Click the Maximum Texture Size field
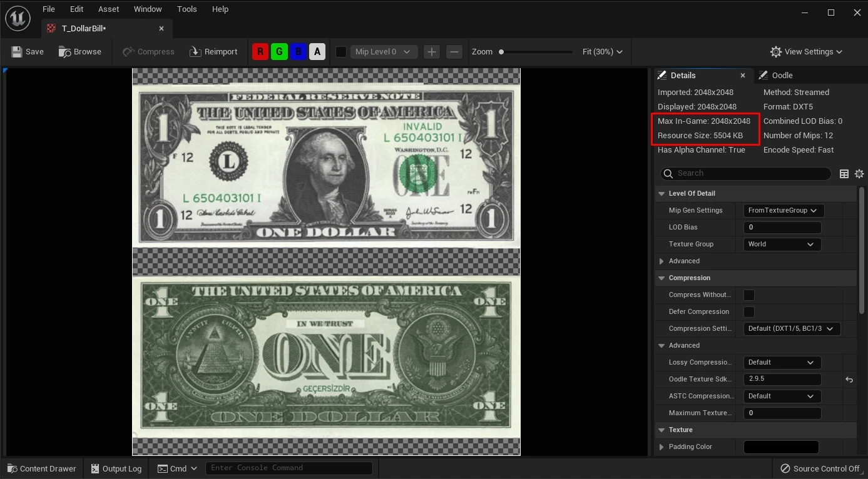Screen dimensions: 868x479 click(782, 413)
